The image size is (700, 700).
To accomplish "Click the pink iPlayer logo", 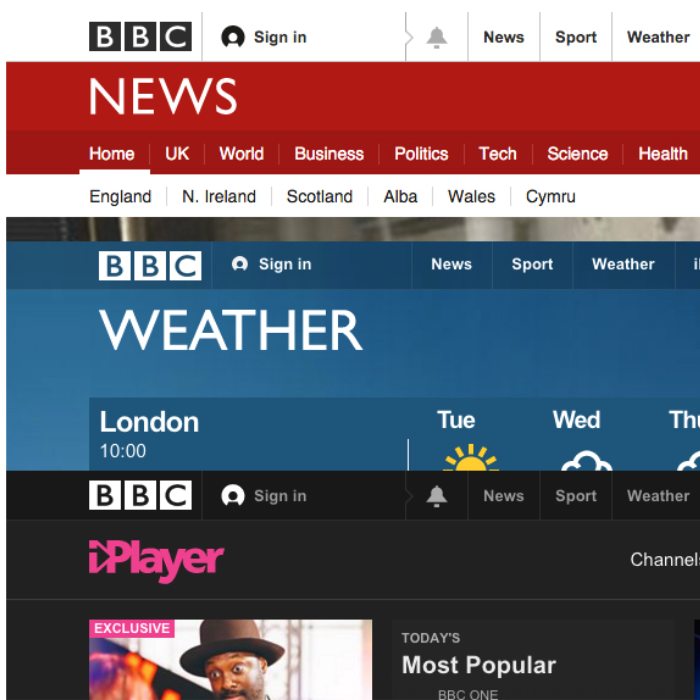I will [x=156, y=560].
